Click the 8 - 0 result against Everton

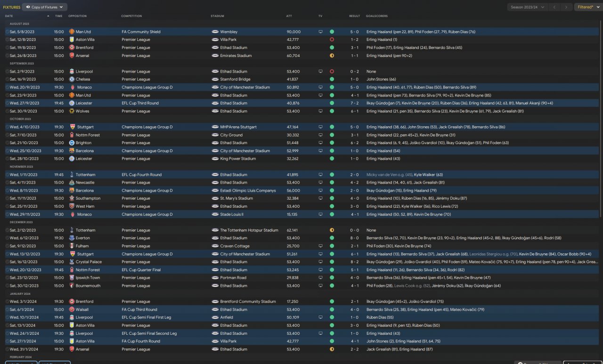[x=354, y=238]
